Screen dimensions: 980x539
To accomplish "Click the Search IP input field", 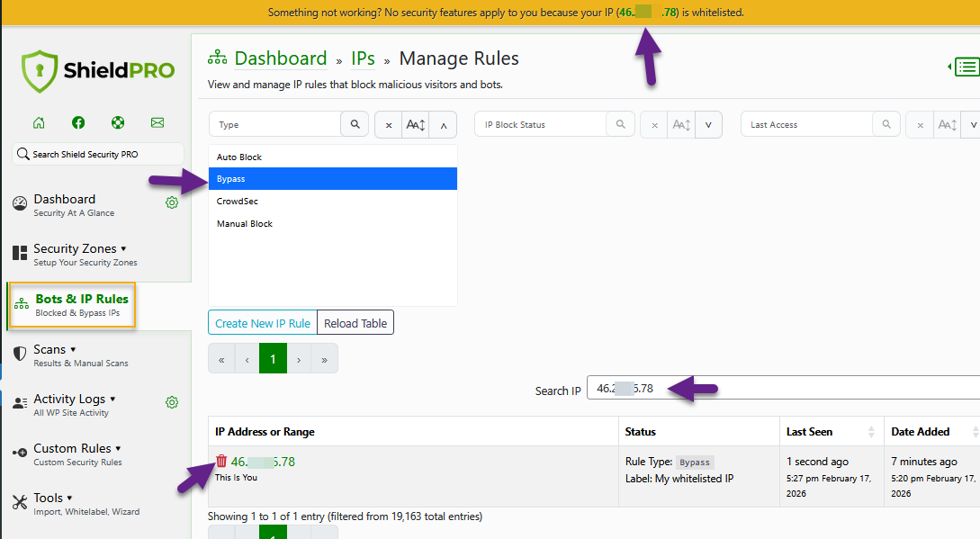I will (x=784, y=388).
